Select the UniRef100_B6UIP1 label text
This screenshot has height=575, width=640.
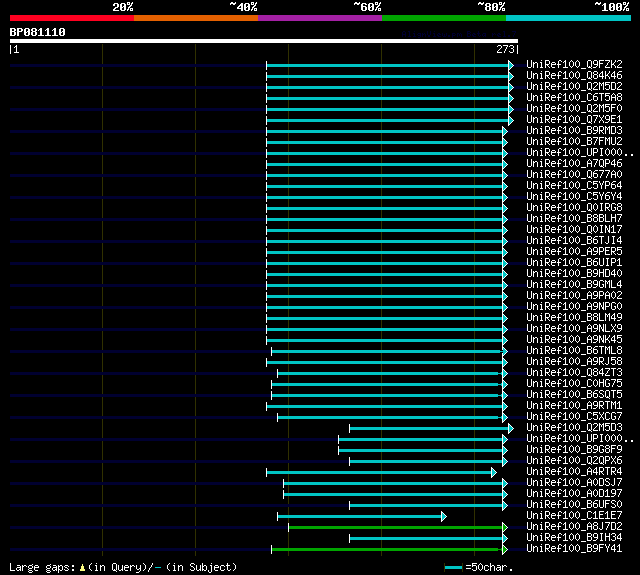[x=574, y=263]
